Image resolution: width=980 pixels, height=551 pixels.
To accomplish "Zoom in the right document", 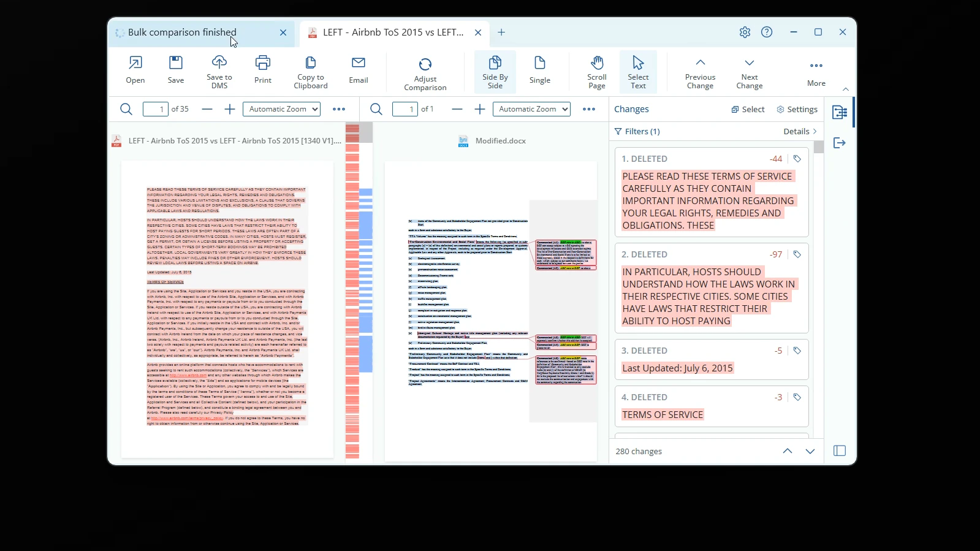I will tap(480, 109).
